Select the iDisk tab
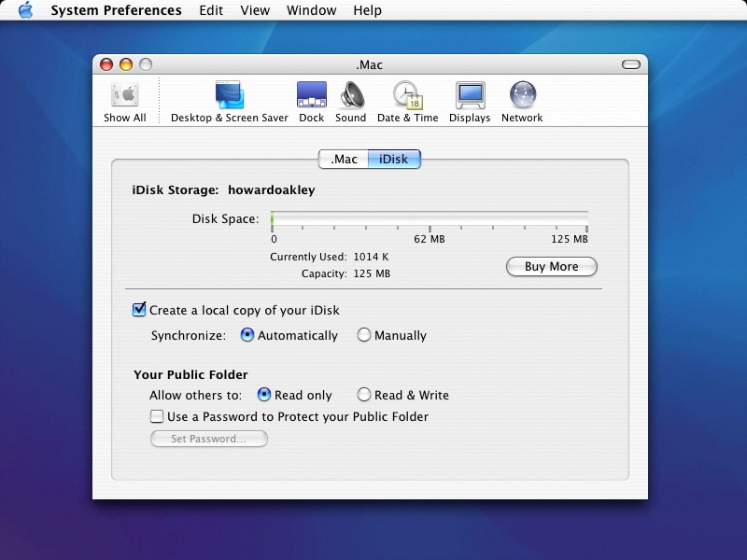 [x=394, y=159]
